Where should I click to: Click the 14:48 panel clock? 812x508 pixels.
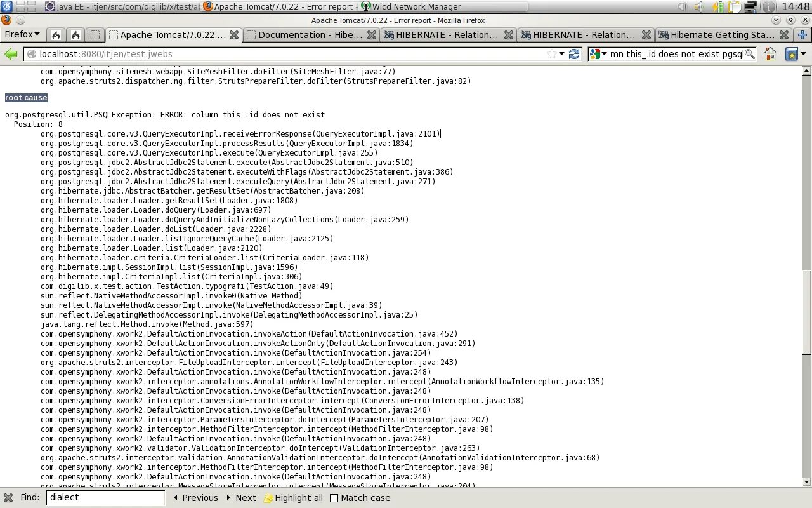(x=795, y=7)
